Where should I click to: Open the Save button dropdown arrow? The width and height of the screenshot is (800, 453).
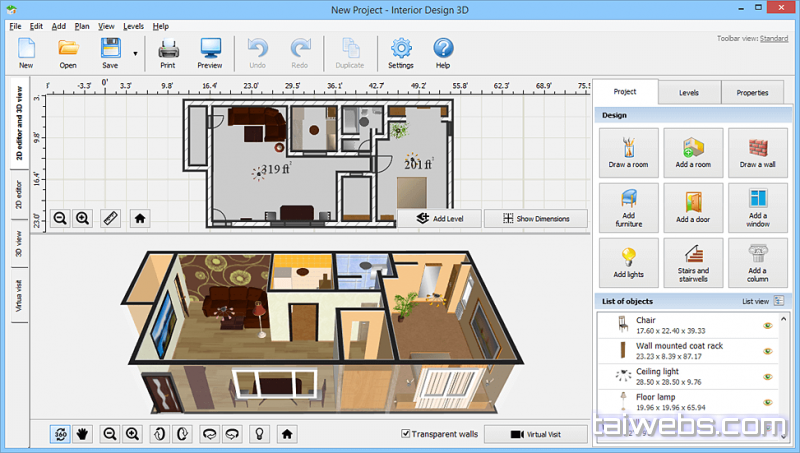pyautogui.click(x=134, y=53)
